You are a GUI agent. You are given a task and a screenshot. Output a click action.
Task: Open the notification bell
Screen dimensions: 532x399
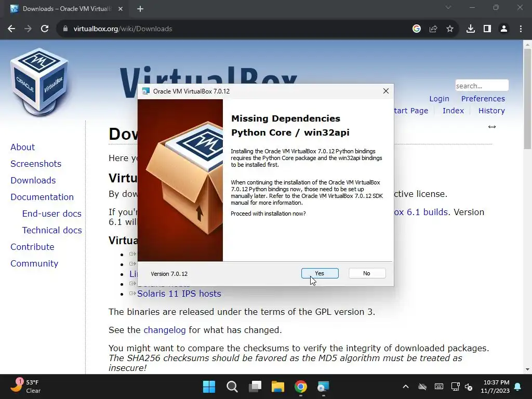[x=518, y=387]
